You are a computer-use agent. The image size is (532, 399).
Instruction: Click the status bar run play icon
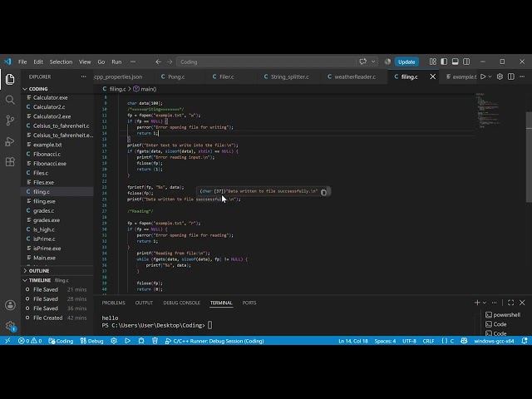pyautogui.click(x=127, y=341)
